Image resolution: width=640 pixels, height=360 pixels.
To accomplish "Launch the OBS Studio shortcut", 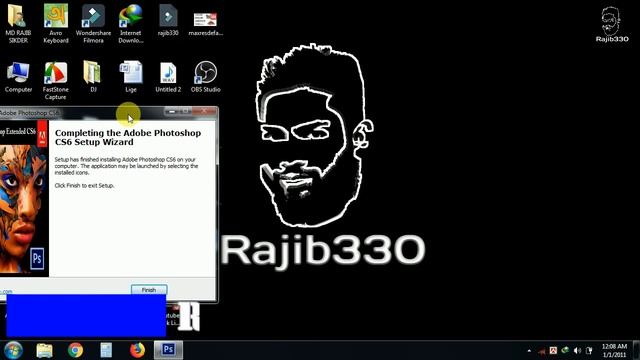I will click(x=205, y=77).
